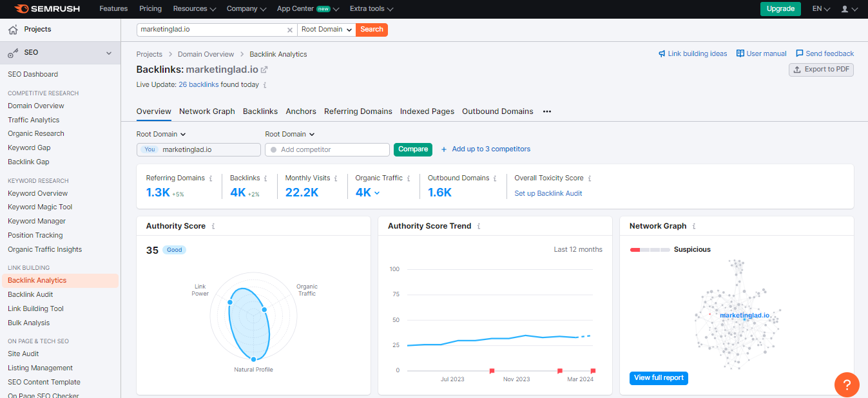Go to Domain Overview breadcrumb
The height and width of the screenshot is (398, 868).
(206, 54)
